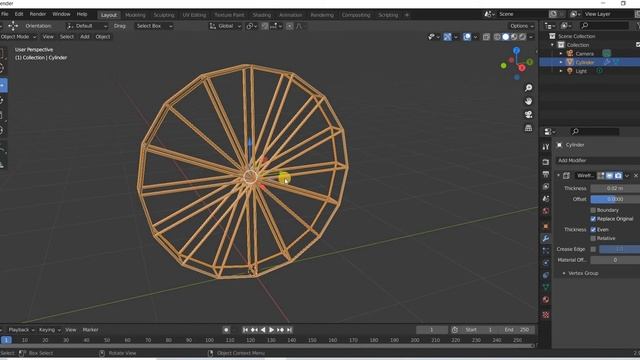Open the Output properties tab
This screenshot has width=640, height=360.
click(x=546, y=174)
